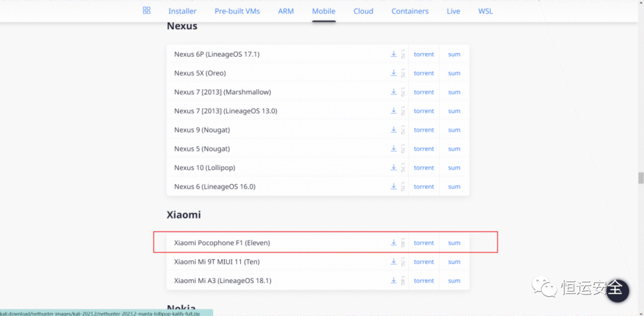Download the Nexus 7 [2013] (LineageOS 13.0) image
This screenshot has width=644, height=316.
click(x=394, y=110)
